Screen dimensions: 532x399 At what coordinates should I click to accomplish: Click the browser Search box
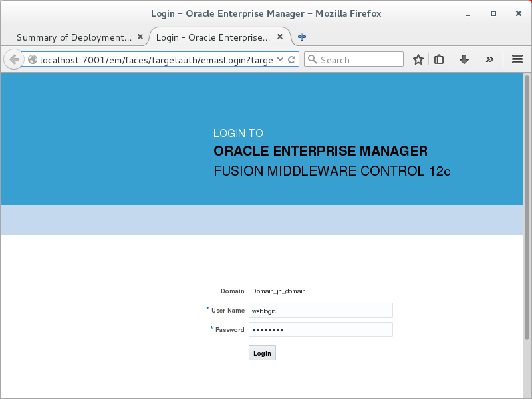point(359,60)
